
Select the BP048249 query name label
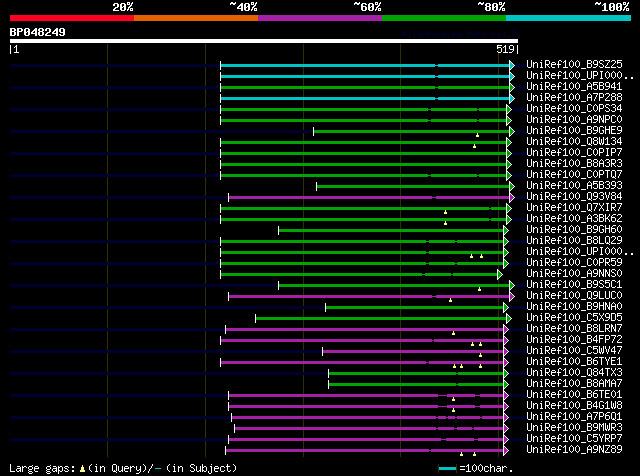pyautogui.click(x=38, y=32)
